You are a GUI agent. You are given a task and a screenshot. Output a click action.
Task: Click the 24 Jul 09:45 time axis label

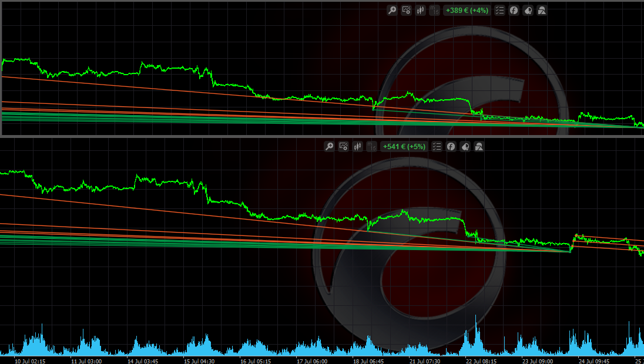pyautogui.click(x=594, y=360)
